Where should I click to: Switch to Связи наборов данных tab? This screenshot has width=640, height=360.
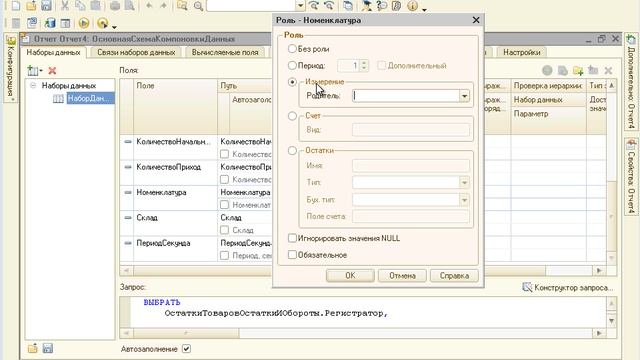pos(136,52)
